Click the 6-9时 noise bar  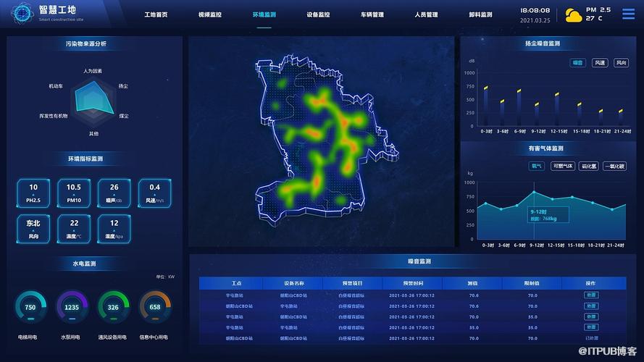click(x=519, y=108)
